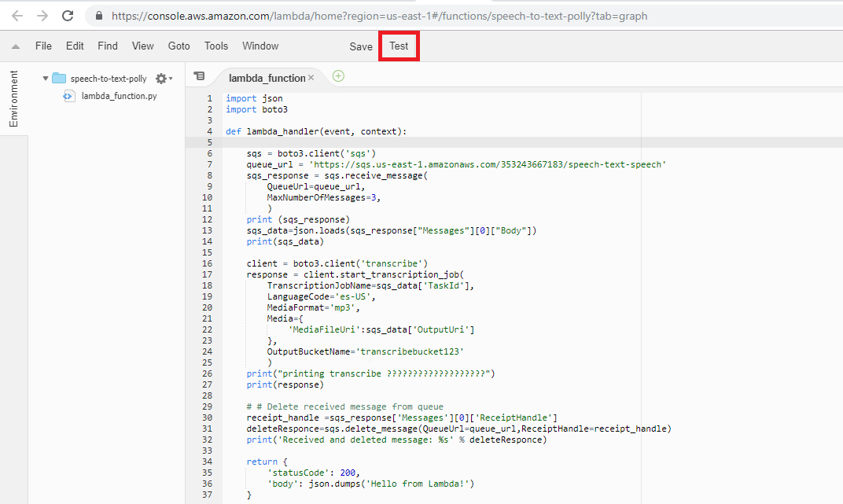Open the Tools menu

tap(216, 46)
